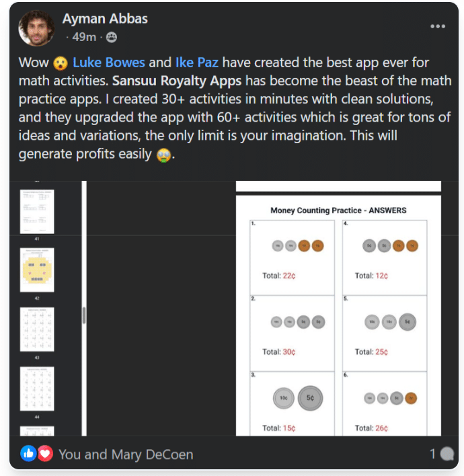Click the group audience icon beside 49m
Image resolution: width=464 pixels, height=476 pixels.
[112, 38]
